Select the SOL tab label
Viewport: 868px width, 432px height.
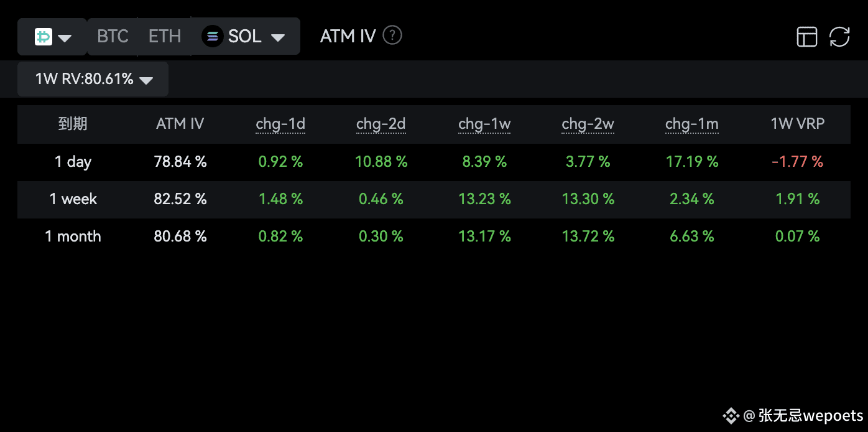[x=244, y=36]
